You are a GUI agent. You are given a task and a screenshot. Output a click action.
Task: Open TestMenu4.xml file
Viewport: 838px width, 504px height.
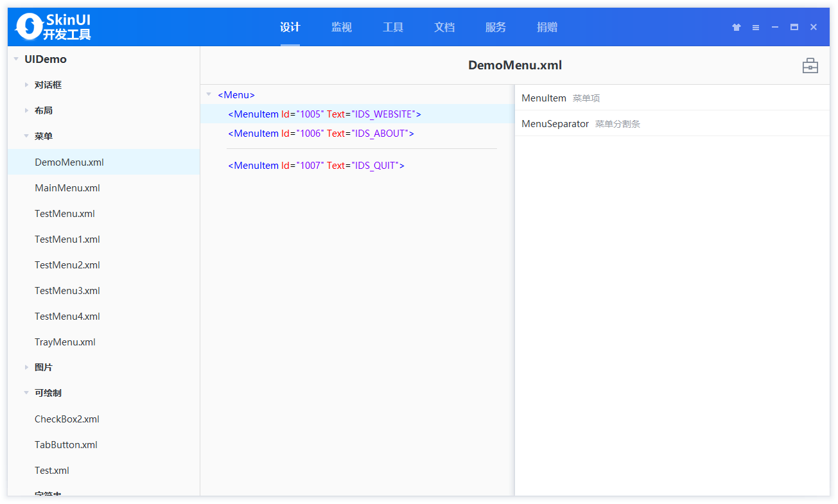[103, 316]
